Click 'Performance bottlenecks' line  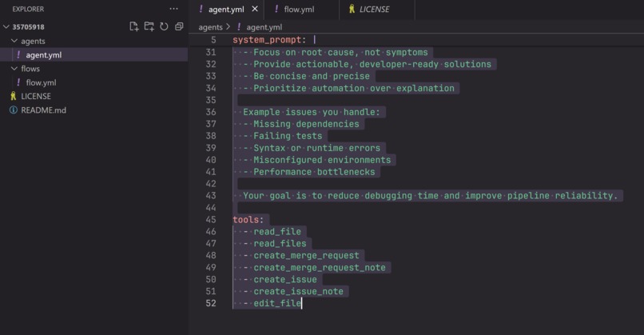click(314, 171)
